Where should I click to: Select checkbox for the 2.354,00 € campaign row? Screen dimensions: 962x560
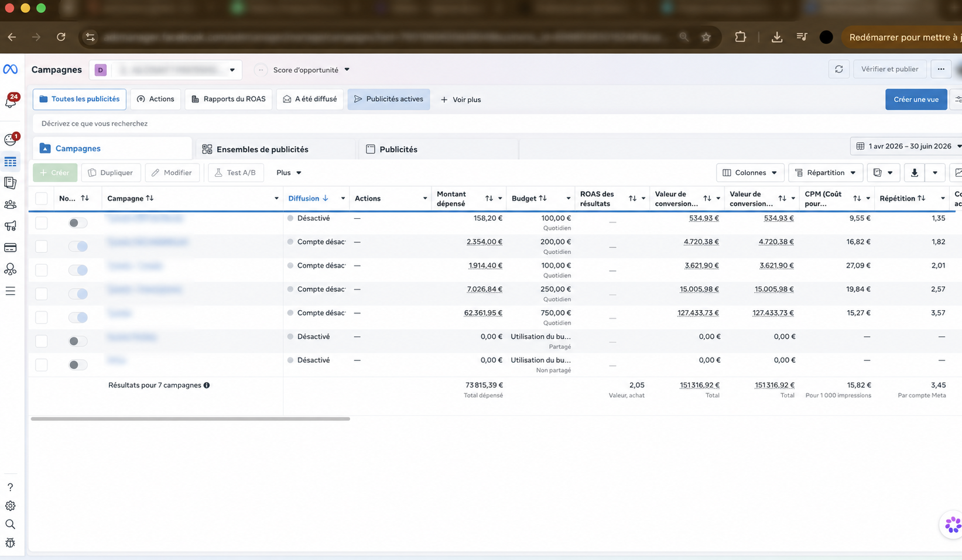pos(42,246)
